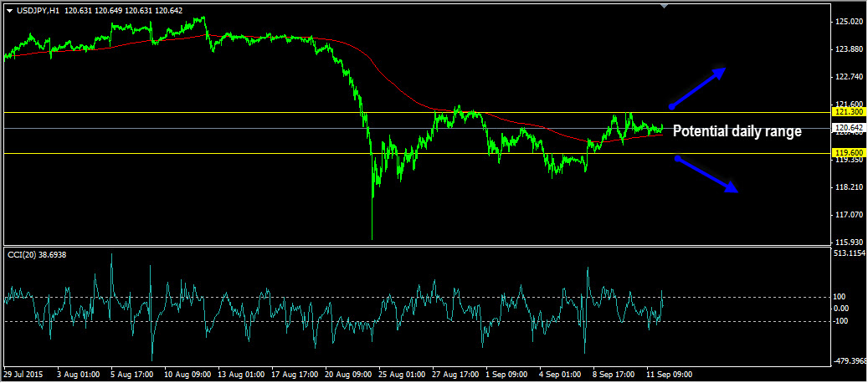Click the chart shift triangle marker on top edge
The height and width of the screenshot is (383, 868).
(x=665, y=6)
